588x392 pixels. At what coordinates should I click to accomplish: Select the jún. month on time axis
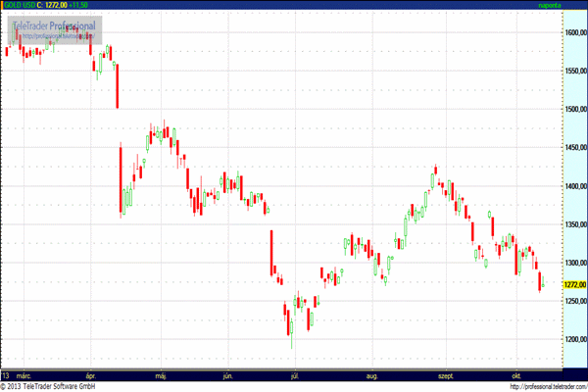point(229,375)
